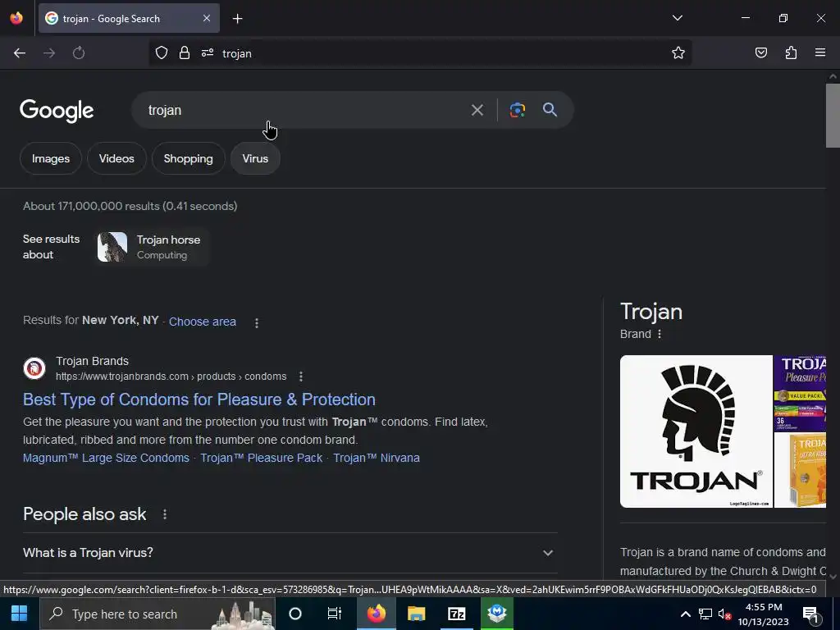Click the trojanbrands.com URL breadcrumb
This screenshot has width=840, height=630.
pos(171,377)
